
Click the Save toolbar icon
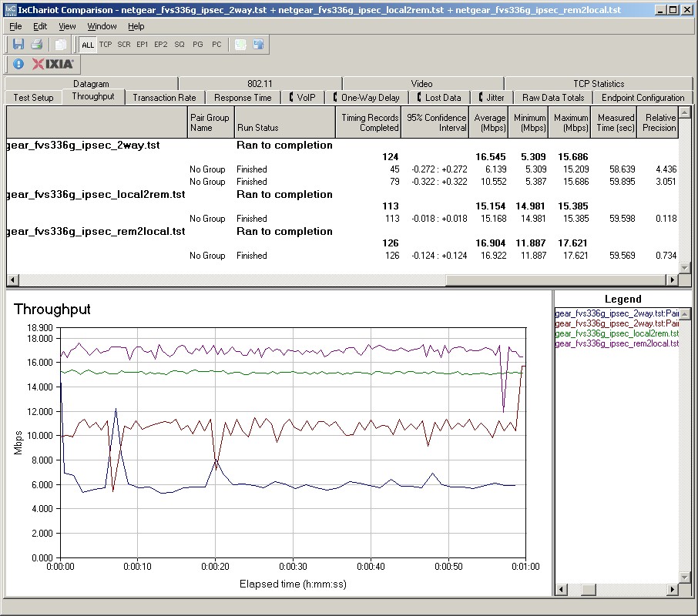pyautogui.click(x=18, y=45)
